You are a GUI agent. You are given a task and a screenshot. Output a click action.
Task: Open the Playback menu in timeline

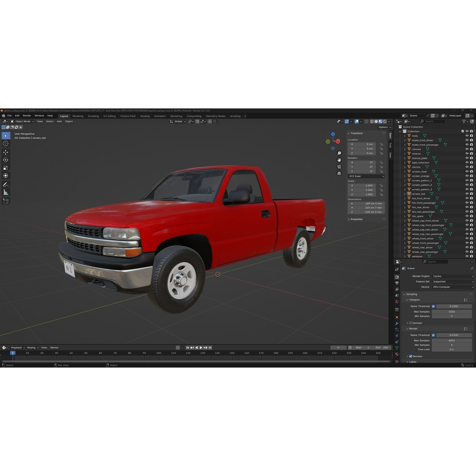click(x=18, y=348)
